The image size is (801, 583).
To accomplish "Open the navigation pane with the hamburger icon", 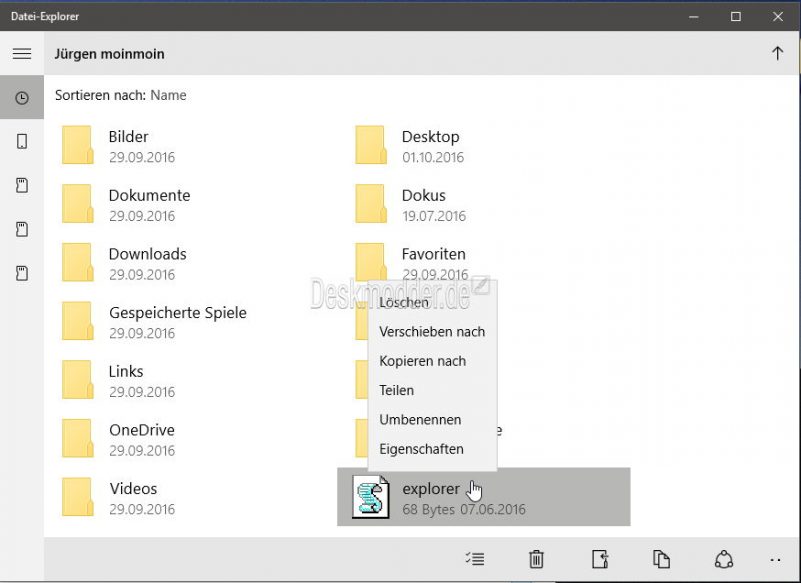I will coord(22,53).
